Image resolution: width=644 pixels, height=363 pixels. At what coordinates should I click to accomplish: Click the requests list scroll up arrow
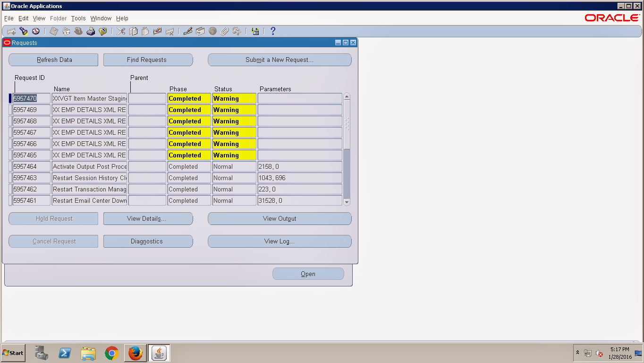(x=347, y=97)
